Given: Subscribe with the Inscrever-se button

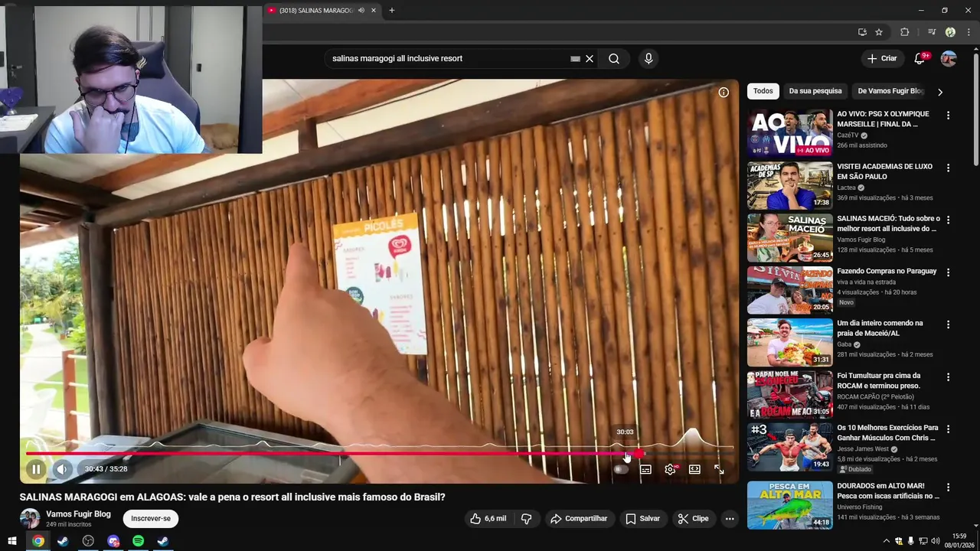Looking at the screenshot, I should 151,519.
